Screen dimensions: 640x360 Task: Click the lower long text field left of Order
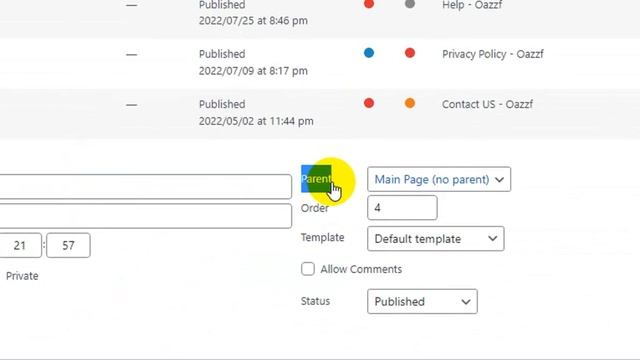(146, 216)
